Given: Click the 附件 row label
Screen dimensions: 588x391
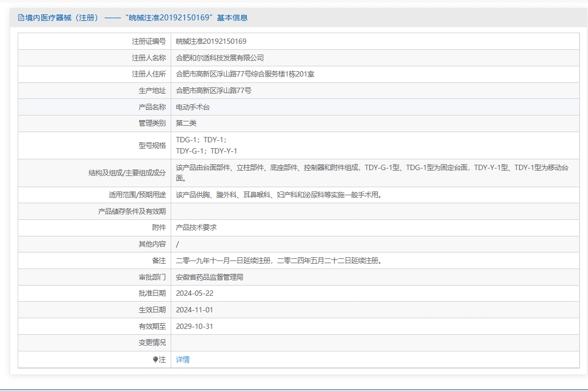Looking at the screenshot, I should coord(158,227).
